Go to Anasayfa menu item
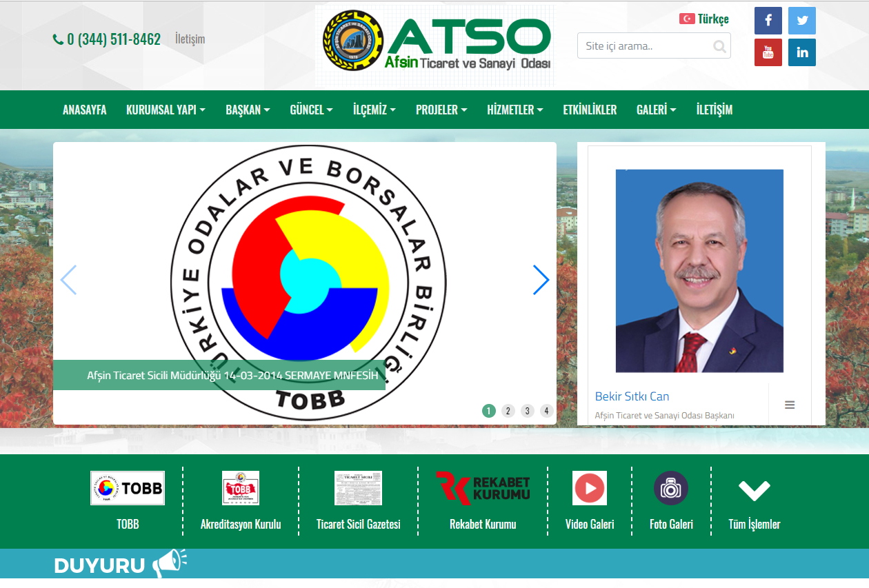 click(x=85, y=110)
